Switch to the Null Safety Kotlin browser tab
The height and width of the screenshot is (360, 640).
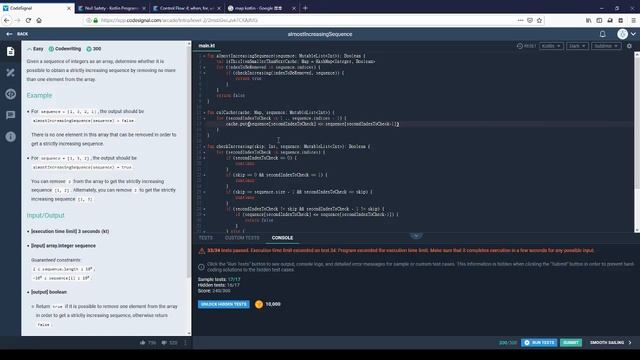(111, 8)
